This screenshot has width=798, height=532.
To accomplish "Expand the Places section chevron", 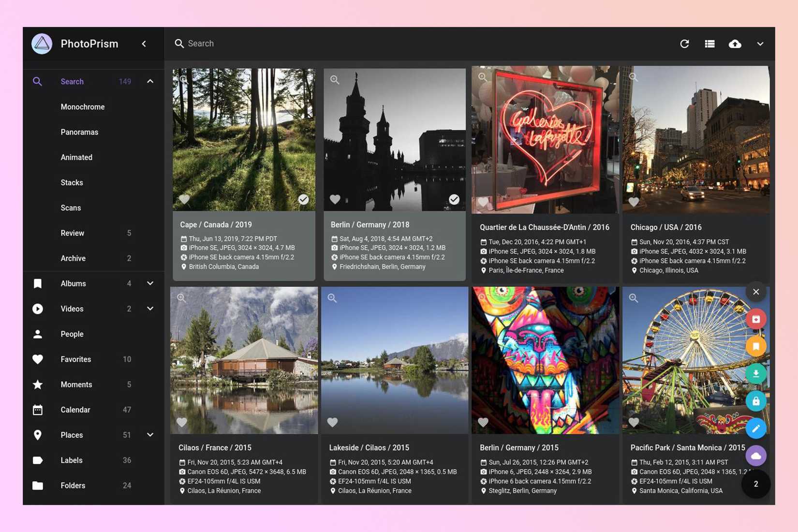I will 150,435.
